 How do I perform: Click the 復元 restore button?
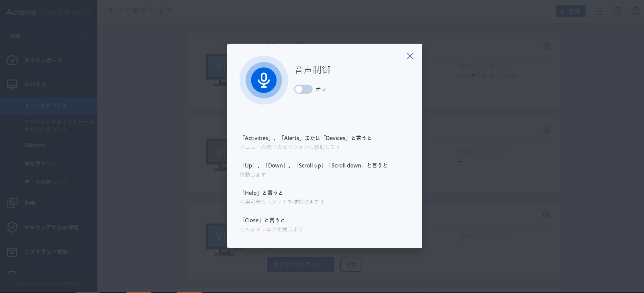point(351,264)
